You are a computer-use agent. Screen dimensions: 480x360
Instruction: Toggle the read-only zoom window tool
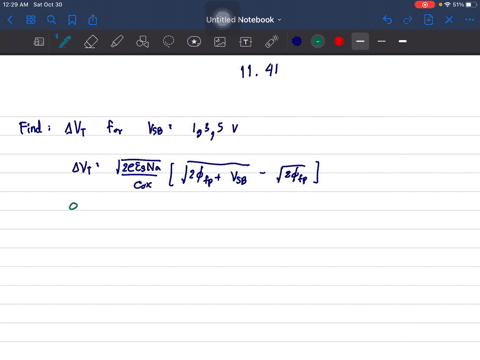coord(39,42)
